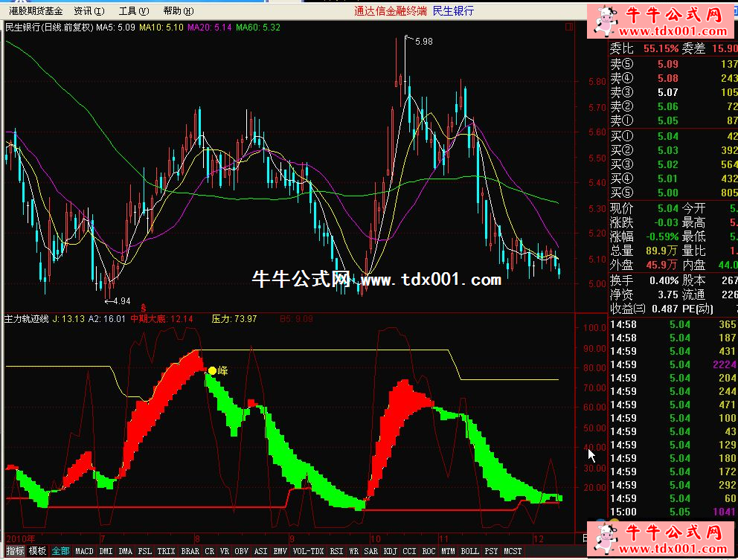738x560 pixels.
Task: Click the 压力: 73.97 value
Action: tap(234, 318)
